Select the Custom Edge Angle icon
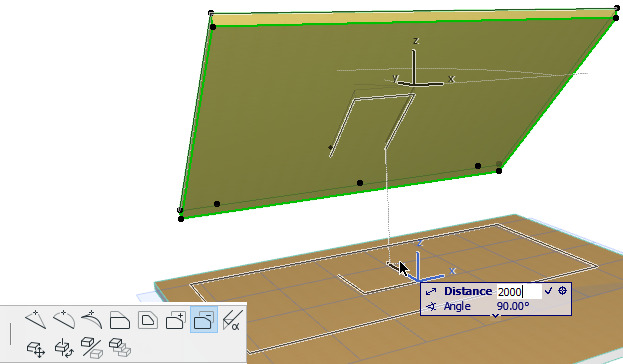 232,320
